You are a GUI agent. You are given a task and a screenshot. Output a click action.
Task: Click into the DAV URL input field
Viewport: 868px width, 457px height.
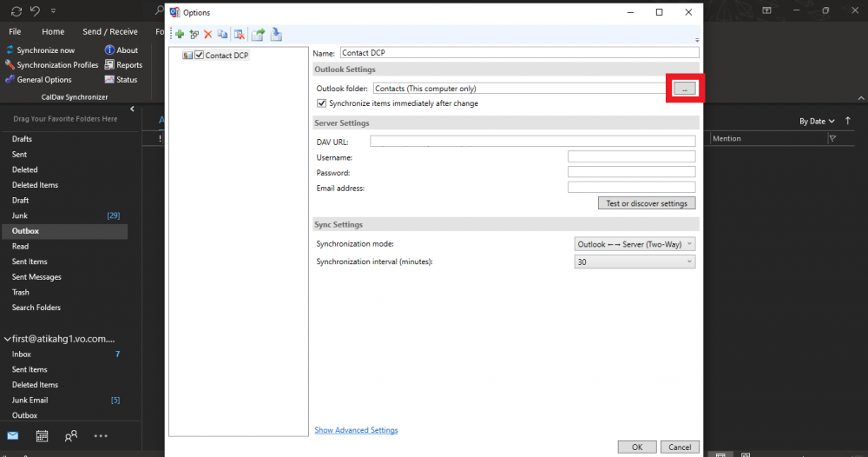(x=532, y=142)
